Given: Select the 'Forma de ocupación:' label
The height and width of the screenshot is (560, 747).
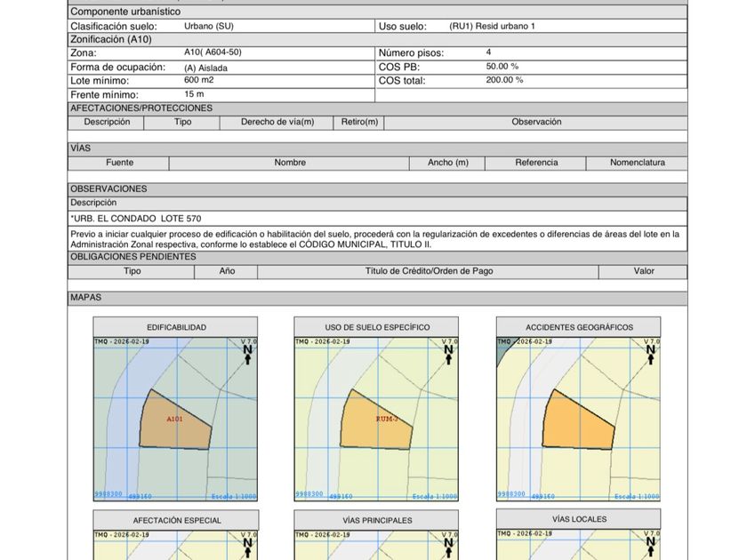Looking at the screenshot, I should point(117,68).
